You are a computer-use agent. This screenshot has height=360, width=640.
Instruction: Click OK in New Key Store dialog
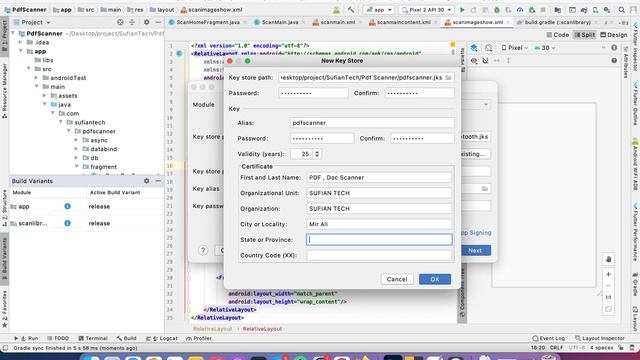coord(435,279)
